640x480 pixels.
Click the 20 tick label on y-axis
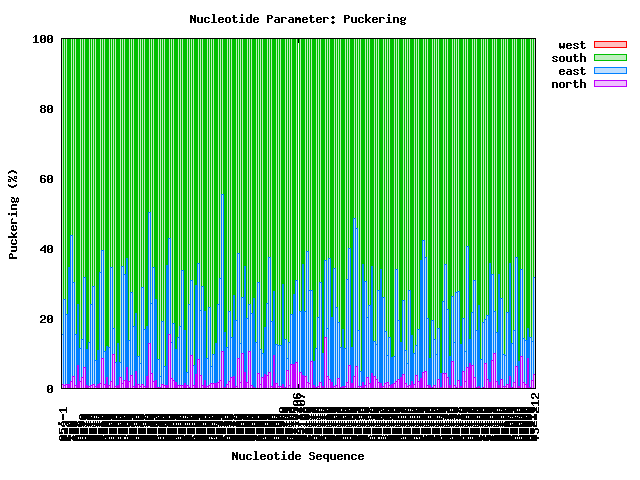47,319
